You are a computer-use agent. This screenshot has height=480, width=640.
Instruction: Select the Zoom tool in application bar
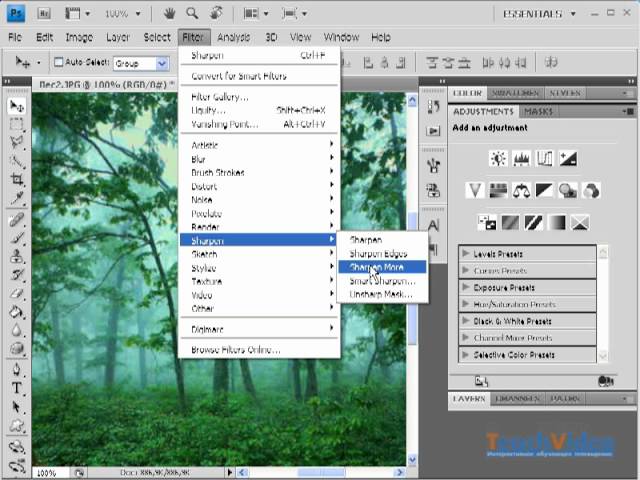[x=192, y=13]
